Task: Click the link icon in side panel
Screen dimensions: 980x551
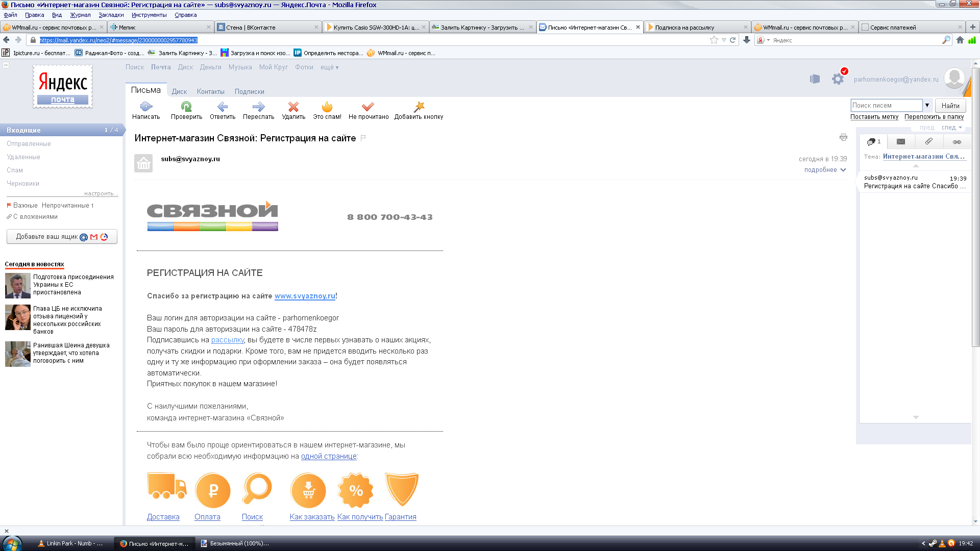Action: [x=957, y=142]
